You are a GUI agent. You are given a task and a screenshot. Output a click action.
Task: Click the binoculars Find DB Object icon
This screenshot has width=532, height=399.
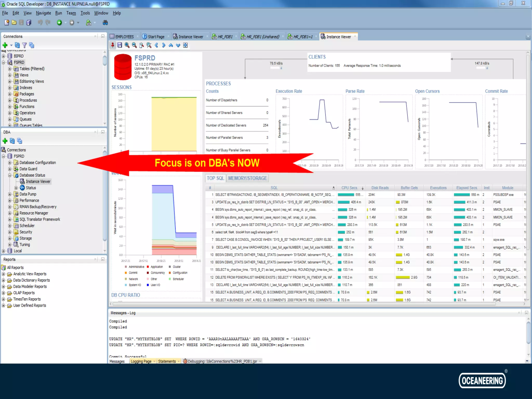click(105, 23)
